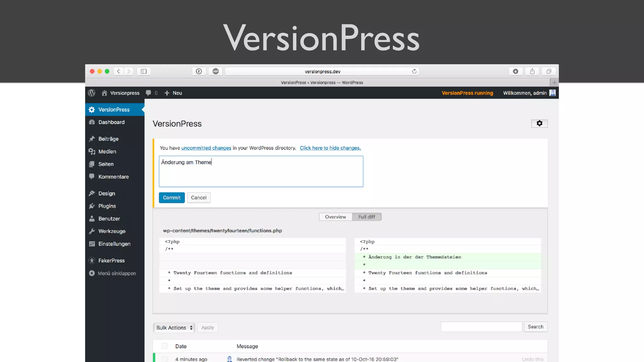Click the Reverted change message text

tap(317, 359)
